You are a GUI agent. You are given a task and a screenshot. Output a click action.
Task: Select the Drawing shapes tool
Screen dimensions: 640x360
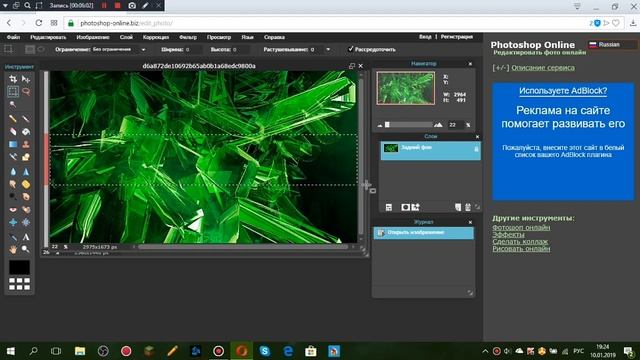pos(26,157)
